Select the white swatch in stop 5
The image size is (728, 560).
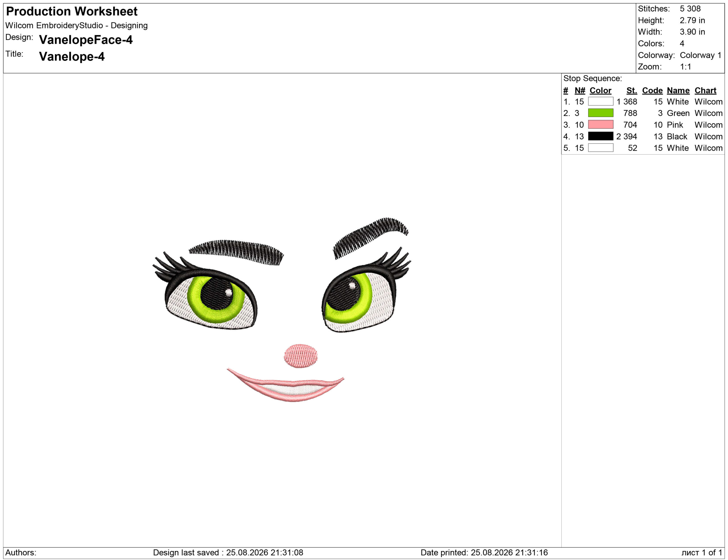[x=600, y=148]
